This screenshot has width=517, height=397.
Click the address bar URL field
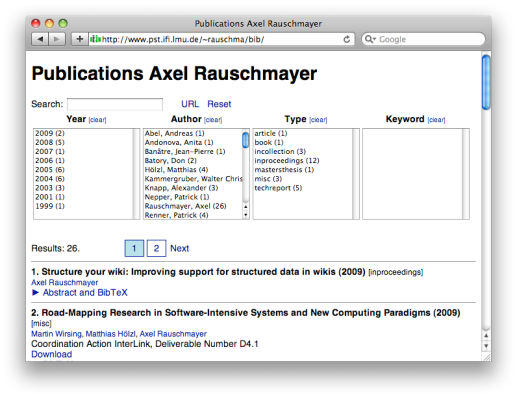[x=221, y=39]
